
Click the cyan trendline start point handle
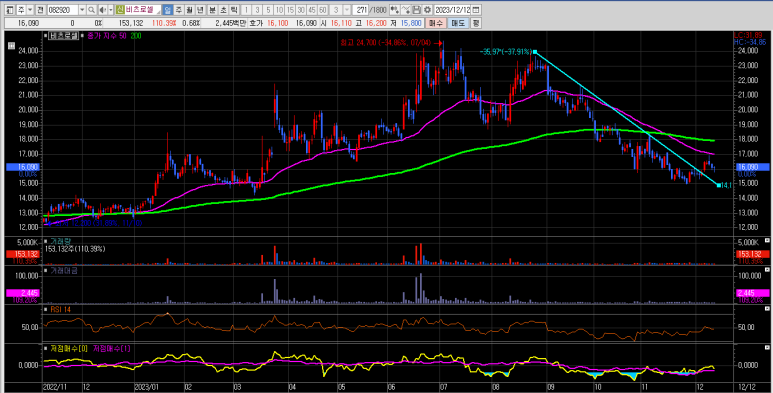(x=535, y=52)
